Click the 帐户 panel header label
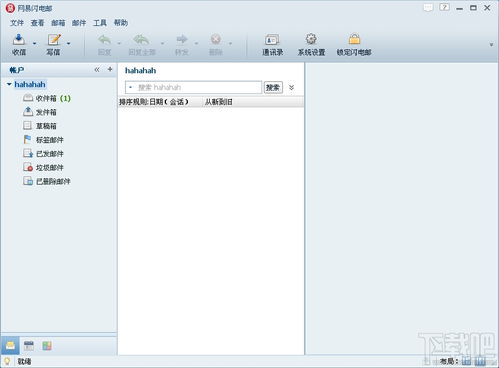The height and width of the screenshot is (368, 499). click(16, 70)
